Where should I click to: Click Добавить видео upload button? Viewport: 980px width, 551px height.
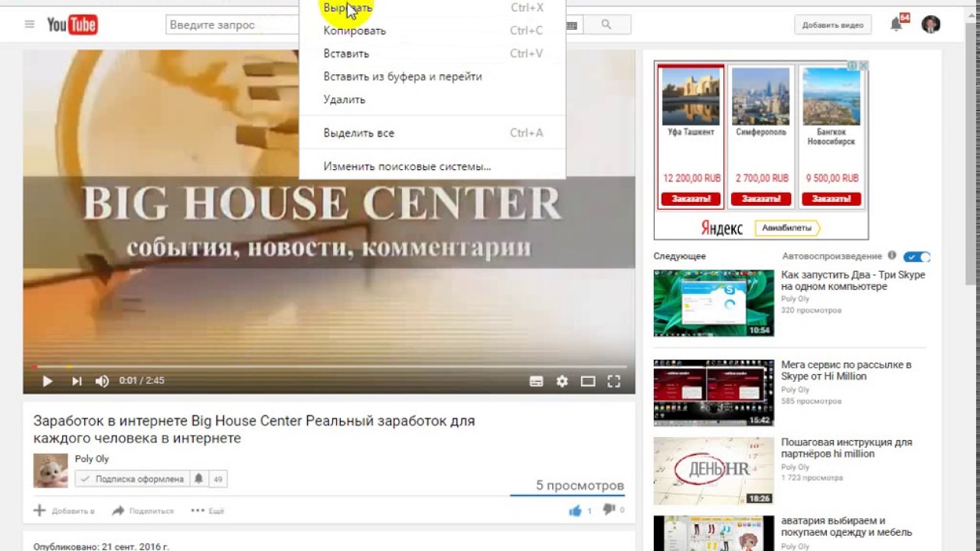[x=833, y=25]
